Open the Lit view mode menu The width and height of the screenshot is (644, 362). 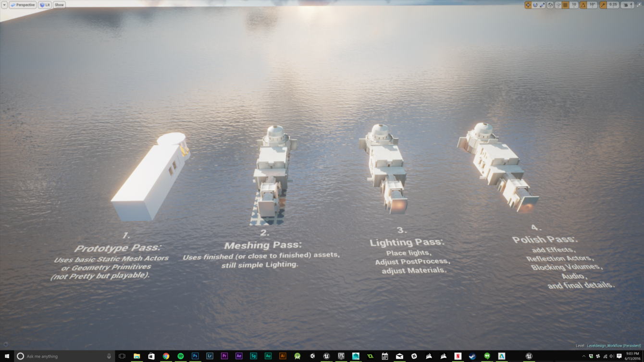[x=44, y=5]
